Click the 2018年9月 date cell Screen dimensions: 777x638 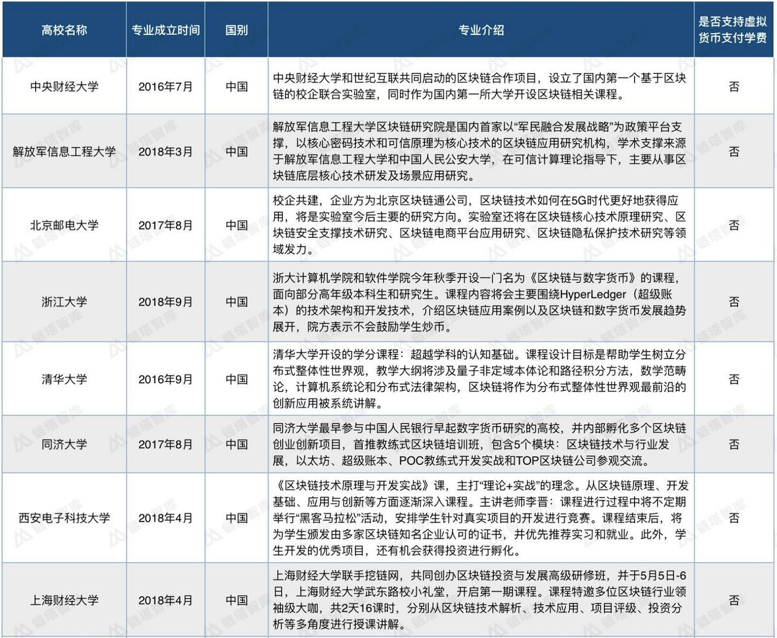(x=166, y=301)
